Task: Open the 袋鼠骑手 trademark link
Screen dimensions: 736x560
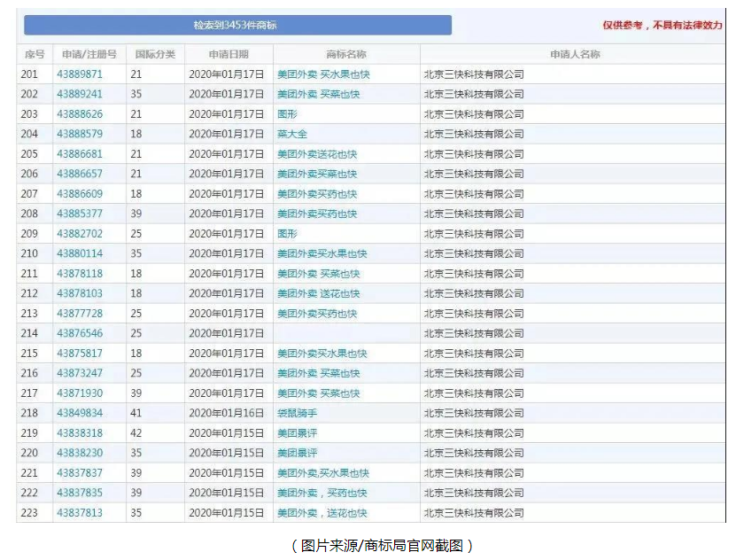Action: 297,413
